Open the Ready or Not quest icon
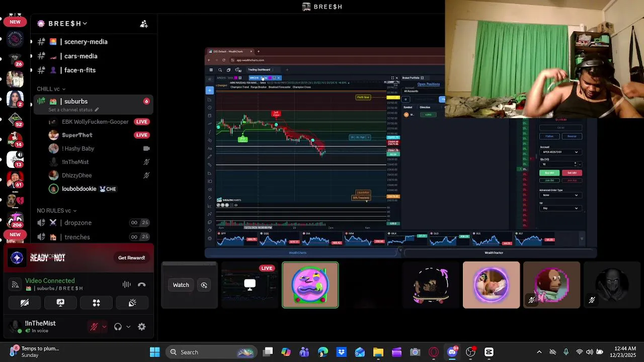The height and width of the screenshot is (362, 644). (x=17, y=257)
